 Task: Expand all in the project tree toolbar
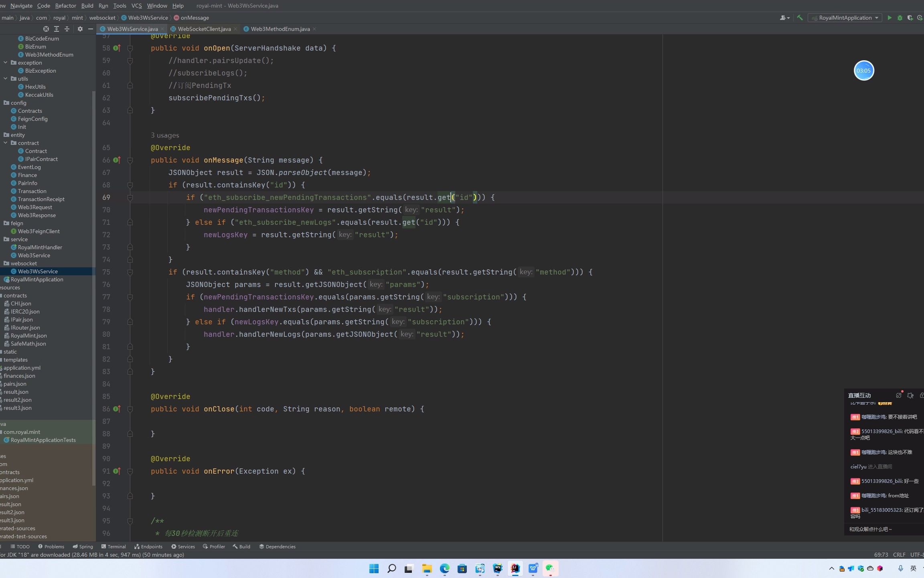tap(57, 29)
